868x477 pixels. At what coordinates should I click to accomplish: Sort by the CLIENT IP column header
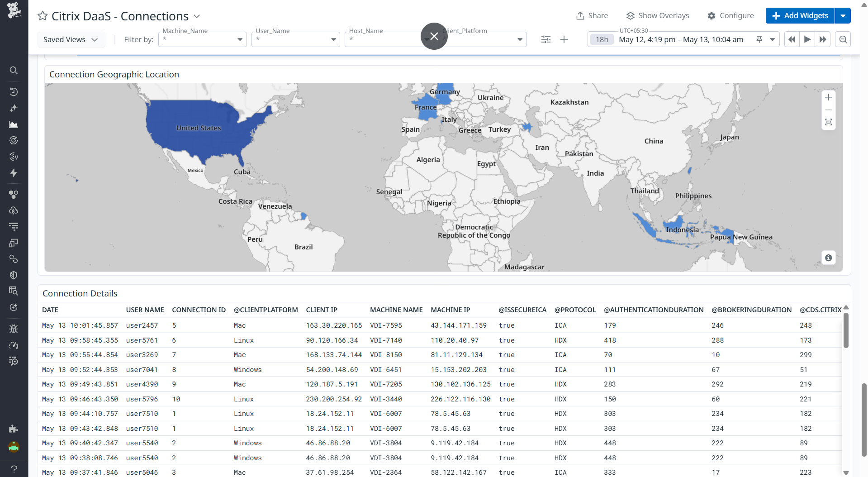coord(322,310)
